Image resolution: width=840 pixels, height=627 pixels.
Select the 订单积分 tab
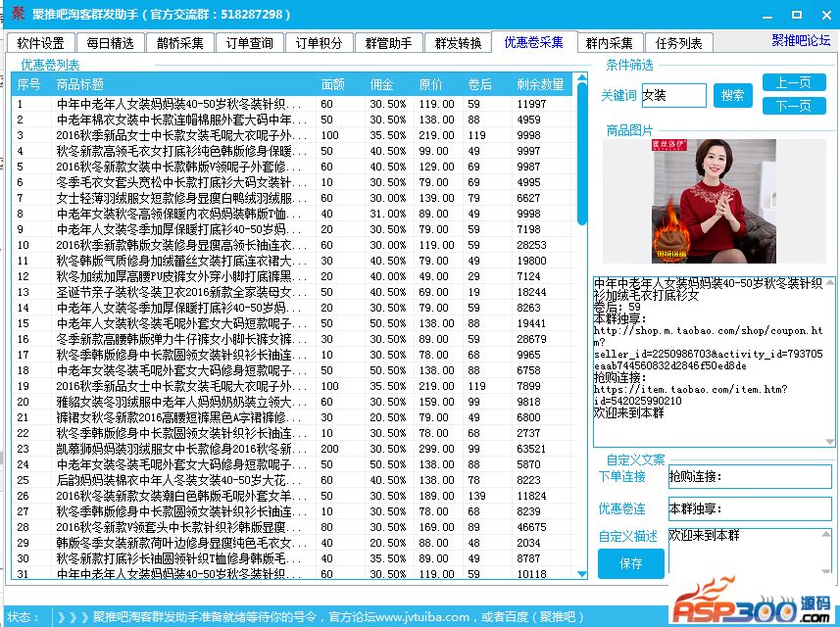[320, 43]
